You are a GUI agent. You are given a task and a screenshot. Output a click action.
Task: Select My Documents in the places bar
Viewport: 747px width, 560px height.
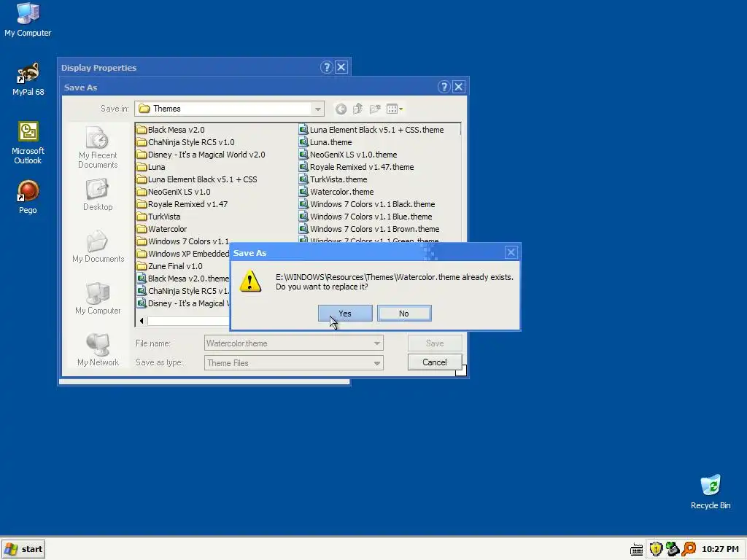[x=98, y=246]
